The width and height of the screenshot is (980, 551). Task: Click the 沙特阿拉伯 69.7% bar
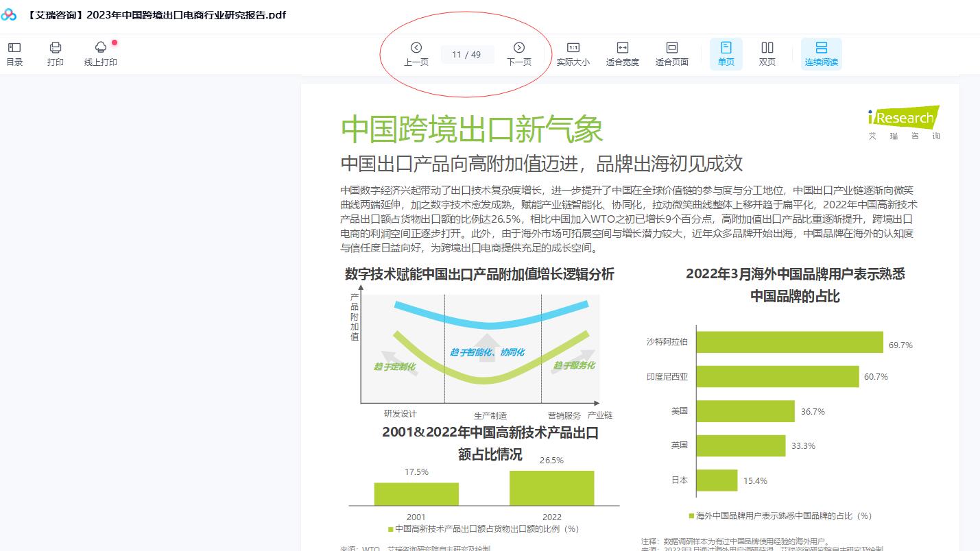(789, 342)
